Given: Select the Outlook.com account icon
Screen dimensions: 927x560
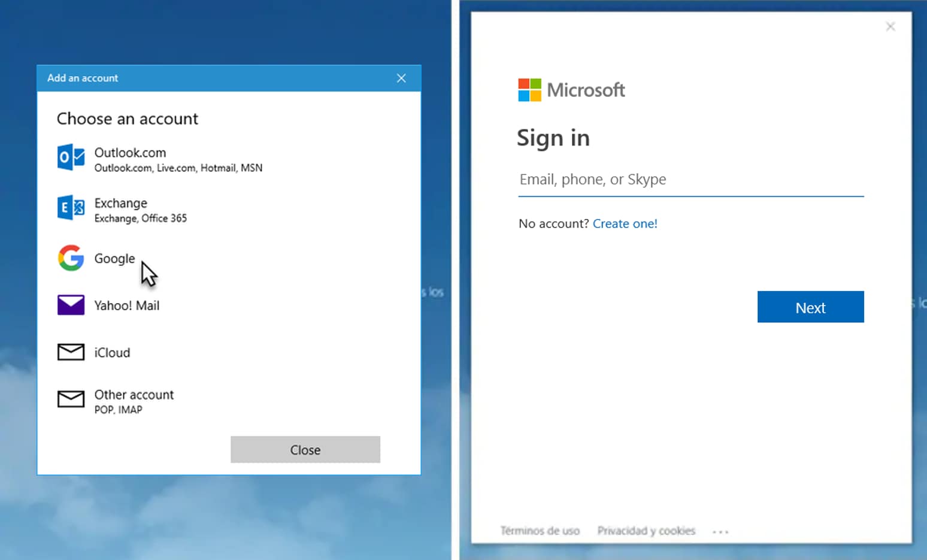Looking at the screenshot, I should coord(71,157).
